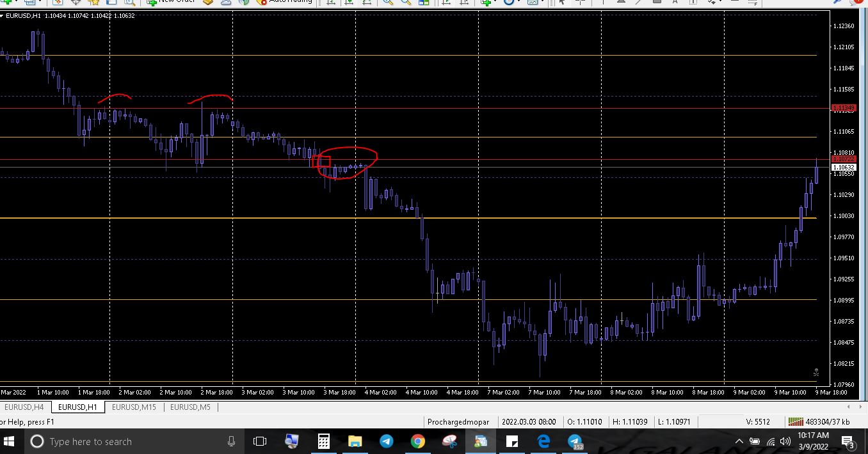Click the 1.09770 price scale label
Image resolution: width=868 pixels, height=454 pixels.
(x=844, y=237)
